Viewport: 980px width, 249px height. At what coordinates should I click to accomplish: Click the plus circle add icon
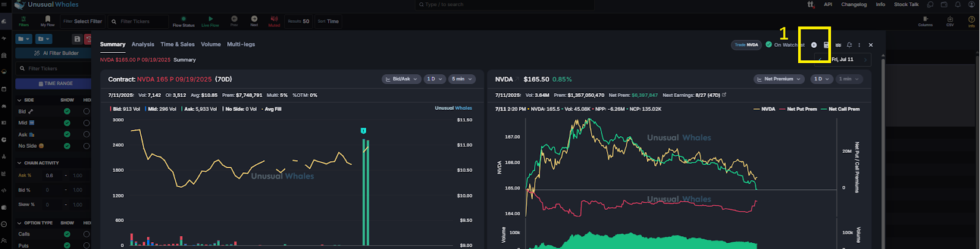tap(814, 45)
